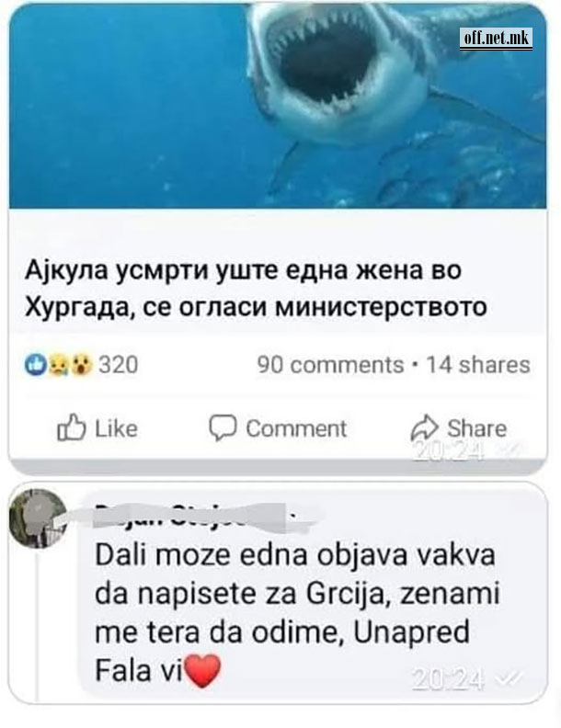Open the 90 comments list
561x728 pixels.
[x=331, y=365]
